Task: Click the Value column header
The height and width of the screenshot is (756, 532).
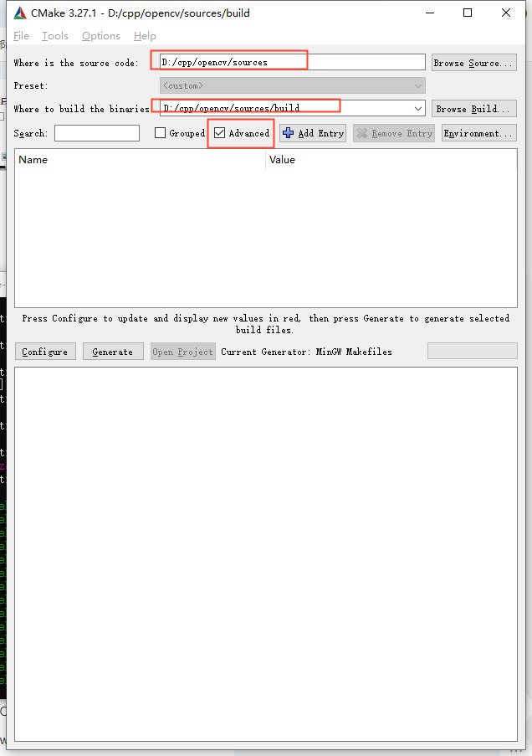Action: click(x=391, y=160)
